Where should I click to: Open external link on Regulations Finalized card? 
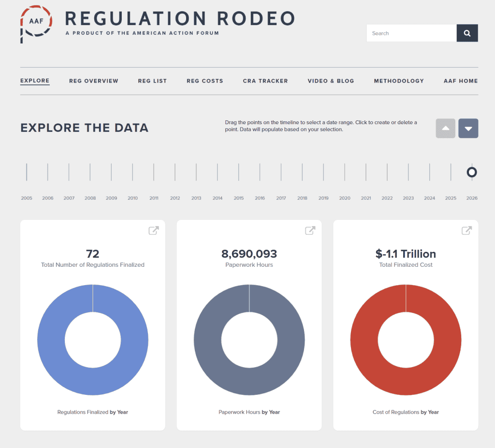coord(153,231)
